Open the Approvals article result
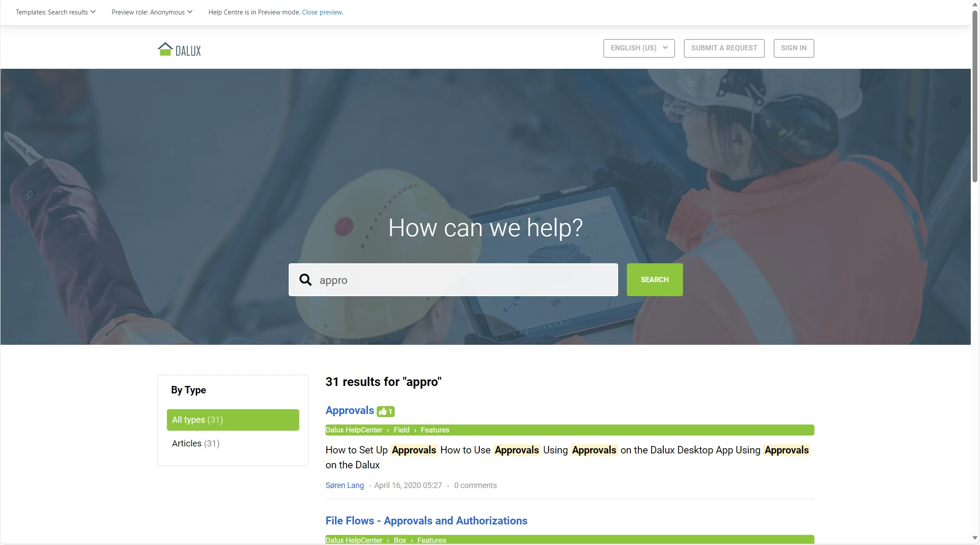The image size is (980, 545). (350, 411)
